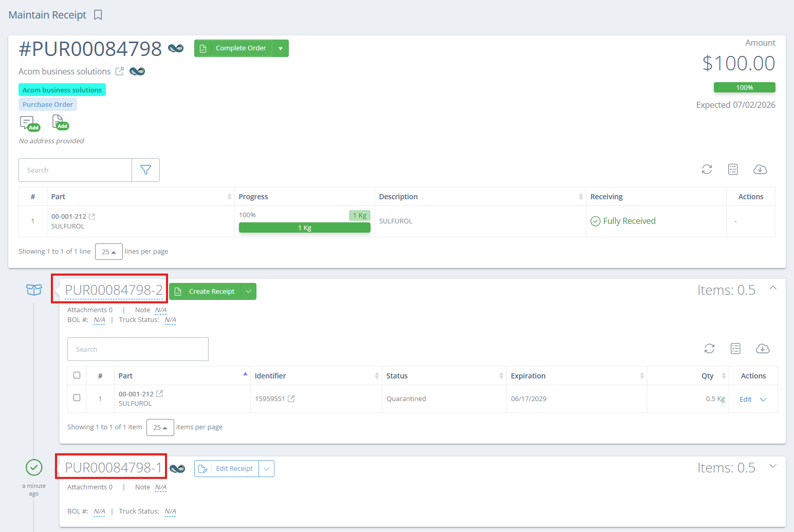Image resolution: width=794 pixels, height=532 pixels.
Task: Collapse the PUR00084798-2 receipt panel
Action: [x=772, y=288]
